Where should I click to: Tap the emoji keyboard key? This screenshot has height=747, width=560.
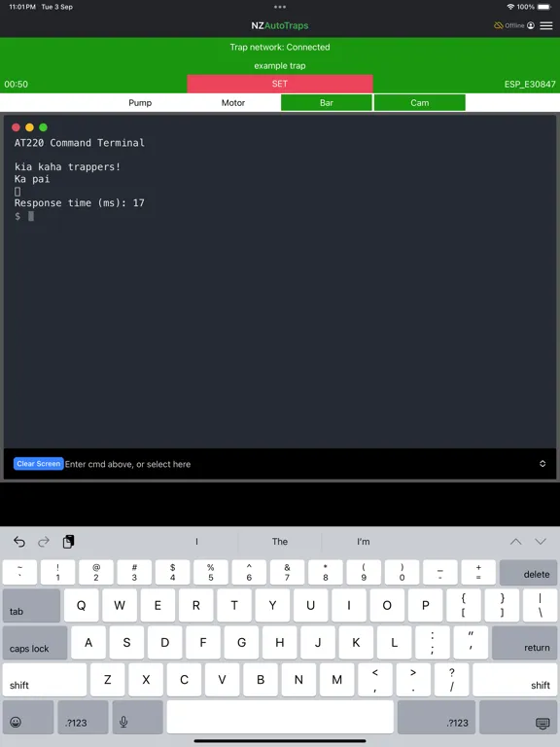coord(27,717)
